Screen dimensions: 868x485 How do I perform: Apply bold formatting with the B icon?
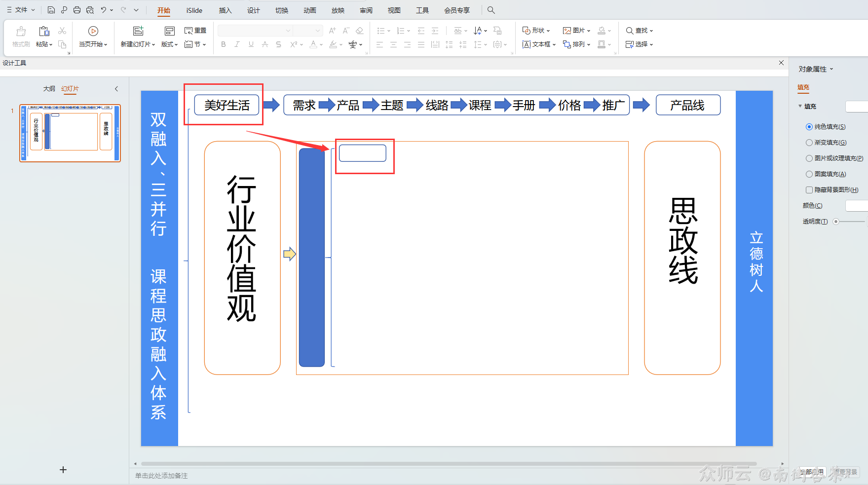223,44
